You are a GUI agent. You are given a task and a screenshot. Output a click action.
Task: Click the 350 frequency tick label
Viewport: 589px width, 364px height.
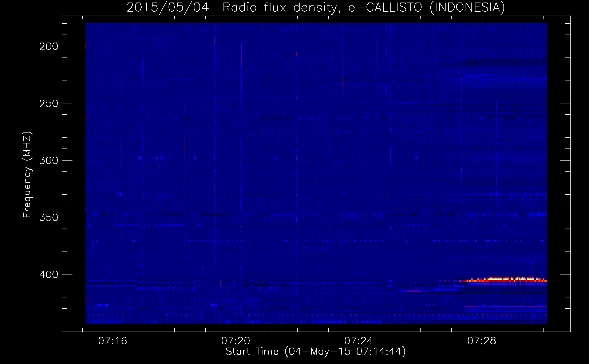pyautogui.click(x=49, y=217)
